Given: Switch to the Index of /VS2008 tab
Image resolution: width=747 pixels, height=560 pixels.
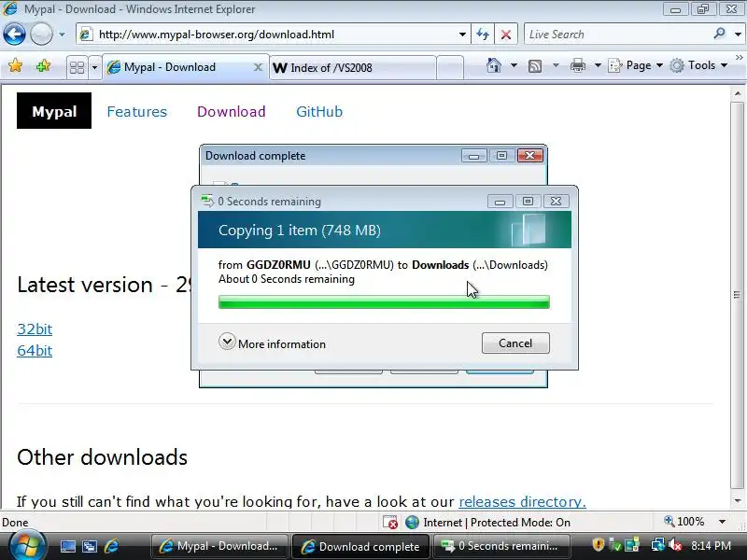Looking at the screenshot, I should click(x=353, y=67).
